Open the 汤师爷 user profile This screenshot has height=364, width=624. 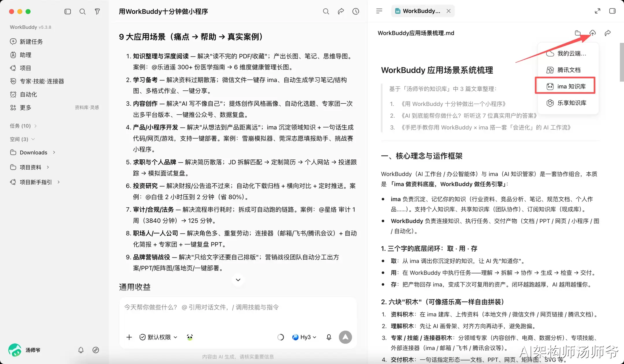(25, 350)
